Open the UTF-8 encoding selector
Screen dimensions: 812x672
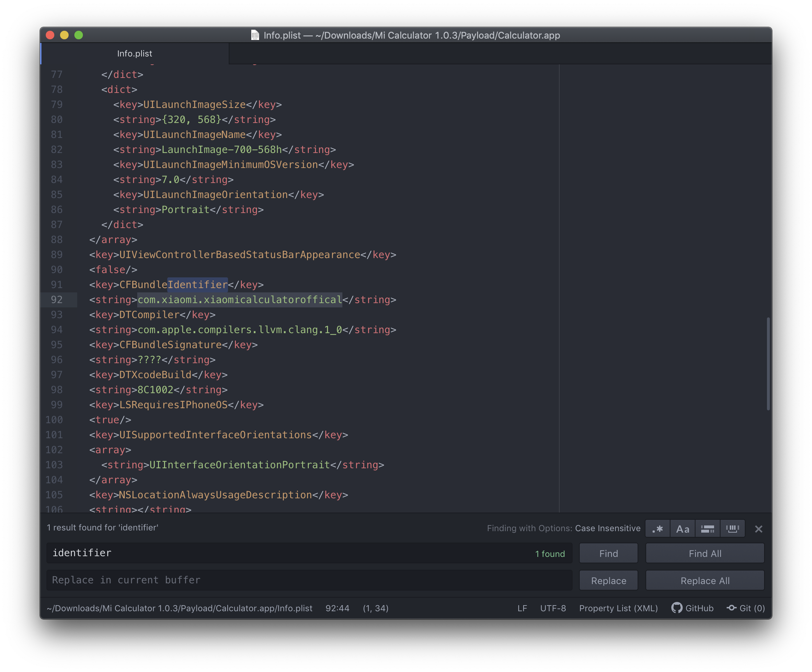(553, 608)
